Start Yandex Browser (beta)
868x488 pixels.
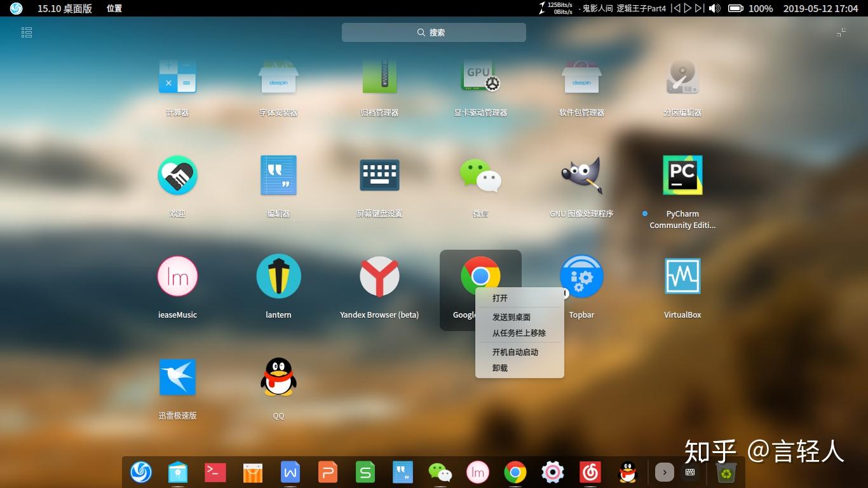coord(379,276)
